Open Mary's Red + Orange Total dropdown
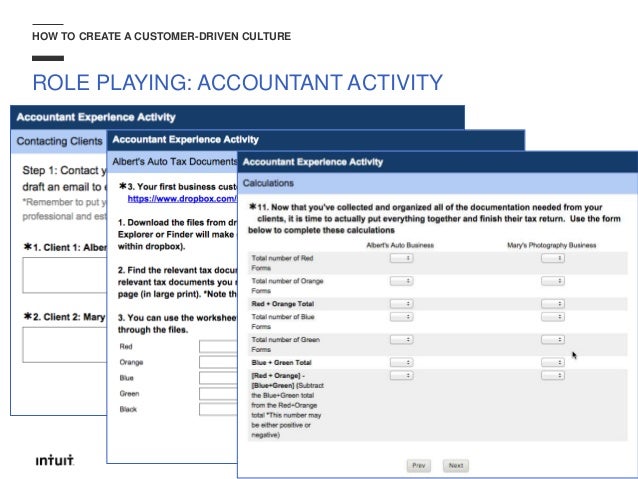 coord(553,304)
